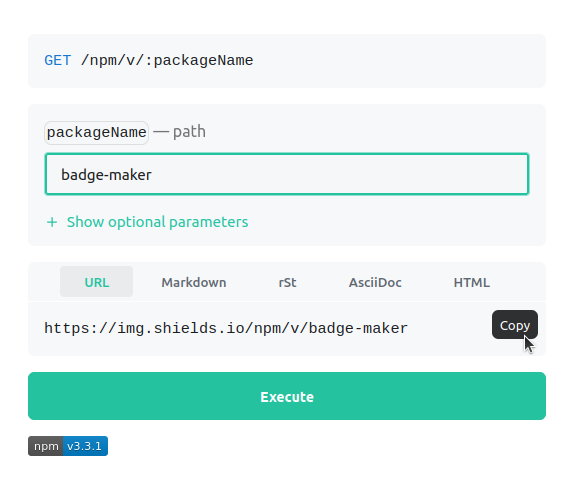The width and height of the screenshot is (582, 488).
Task: Select the URL tab
Action: 97,282
